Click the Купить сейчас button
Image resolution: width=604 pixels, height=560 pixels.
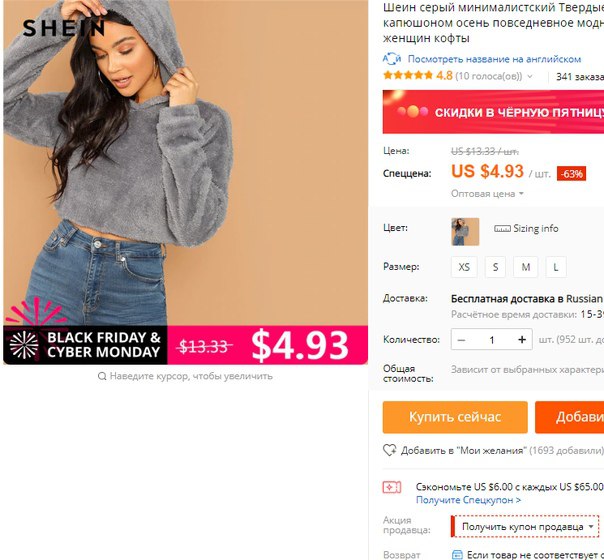click(x=455, y=417)
